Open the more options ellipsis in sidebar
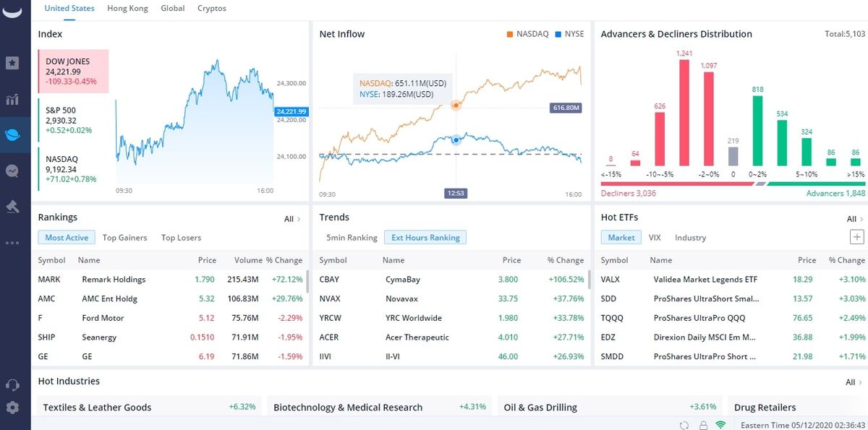Image resolution: width=868 pixels, height=430 pixels. pos(13,241)
